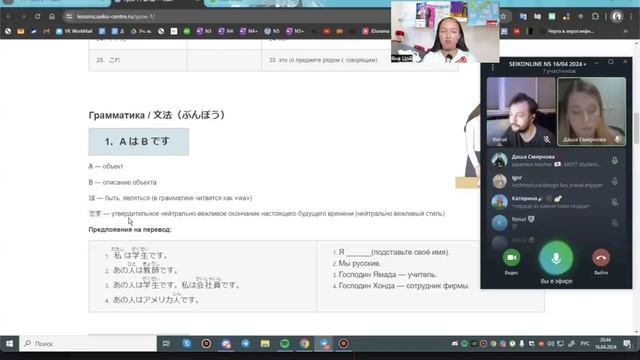The image size is (640, 360).
Task: Open the JDorama bookmark
Action: click(x=376, y=31)
